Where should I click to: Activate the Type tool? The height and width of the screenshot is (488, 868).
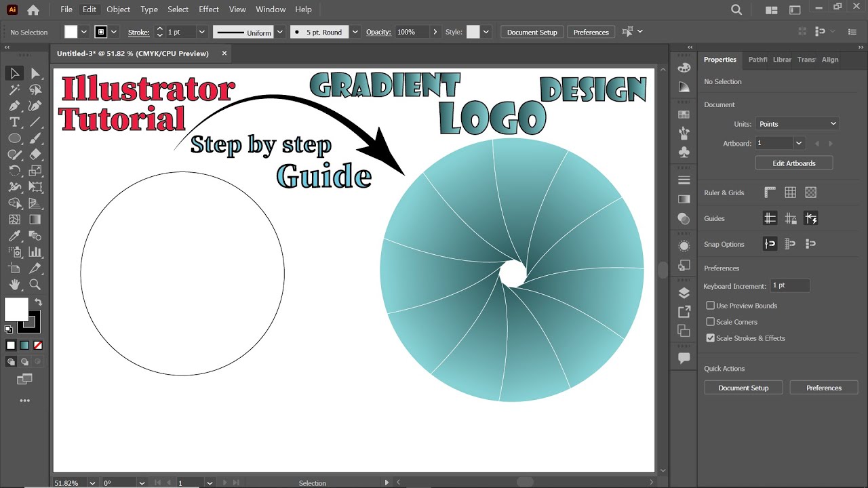14,122
